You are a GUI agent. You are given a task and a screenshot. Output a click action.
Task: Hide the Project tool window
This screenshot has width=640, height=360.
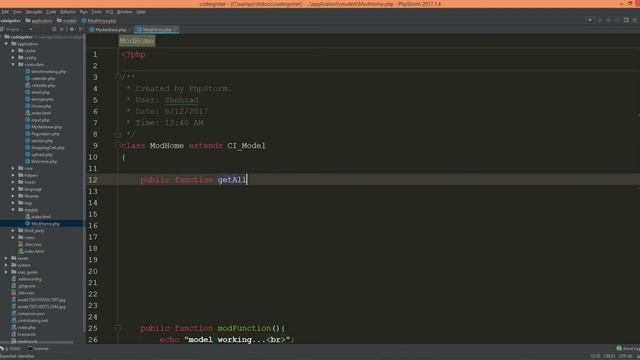(x=80, y=29)
